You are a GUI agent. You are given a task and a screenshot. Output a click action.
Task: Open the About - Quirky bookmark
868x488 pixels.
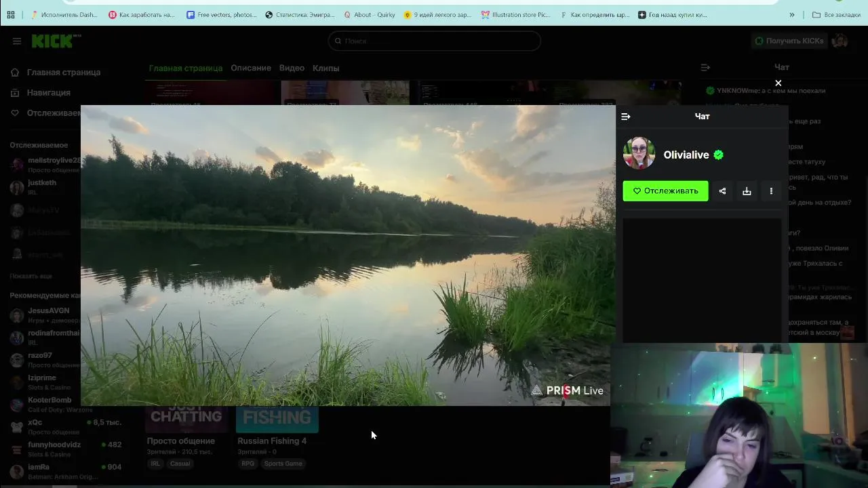(x=370, y=14)
